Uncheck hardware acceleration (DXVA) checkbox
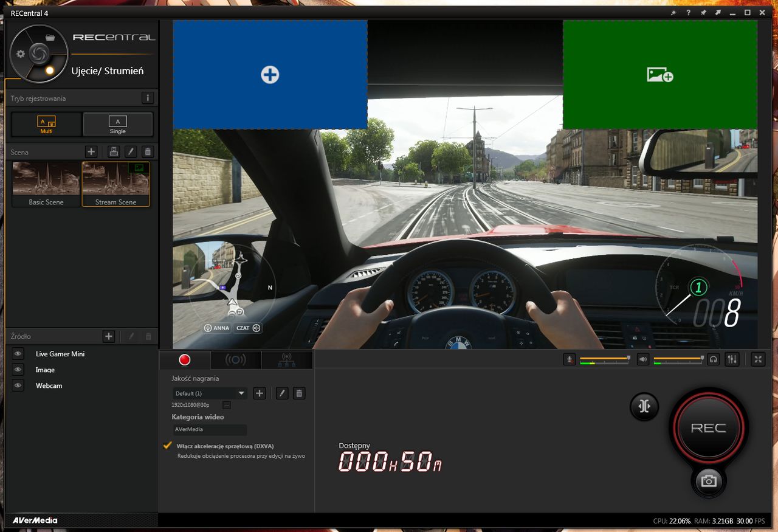This screenshot has width=778, height=532. [x=168, y=446]
